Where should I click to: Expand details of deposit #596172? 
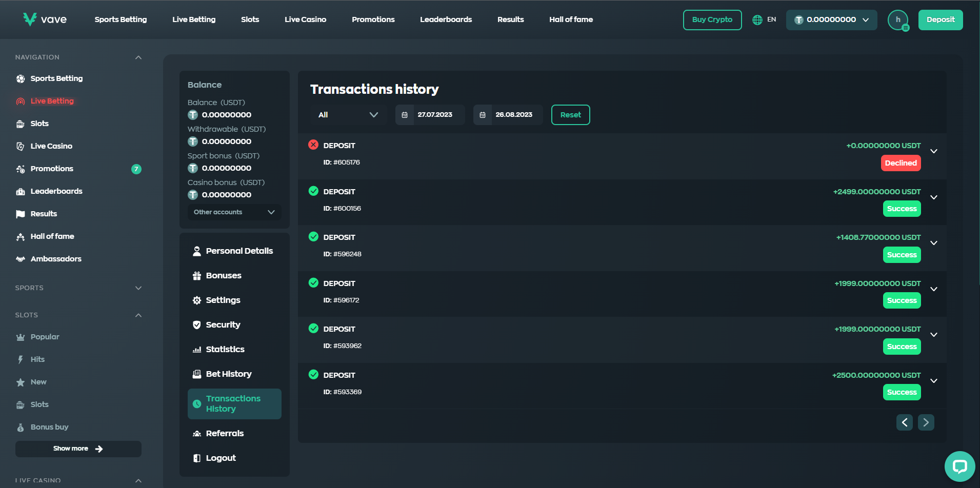click(934, 289)
